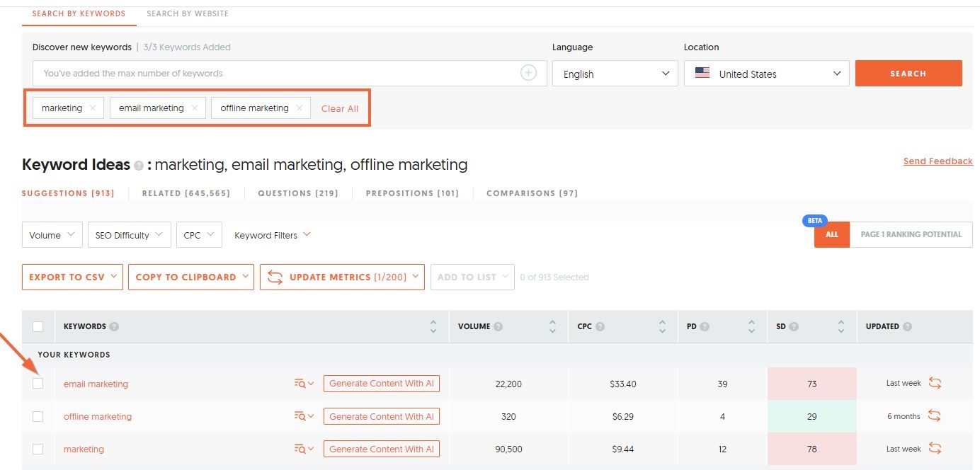Screen dimensions: 980x470
Task: Click the United States flag icon in Location
Action: click(x=702, y=72)
